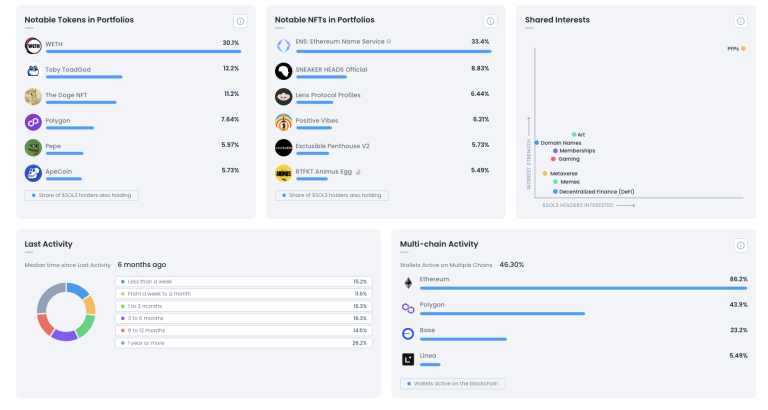Click the SNEAKER HEADS Official NFT icon

[283, 71]
